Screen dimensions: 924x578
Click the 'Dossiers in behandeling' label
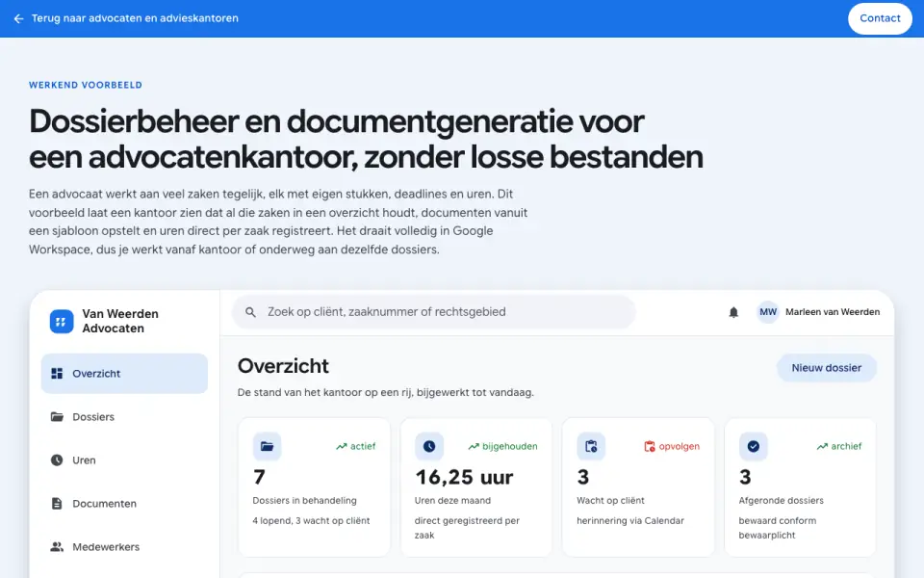pos(305,501)
